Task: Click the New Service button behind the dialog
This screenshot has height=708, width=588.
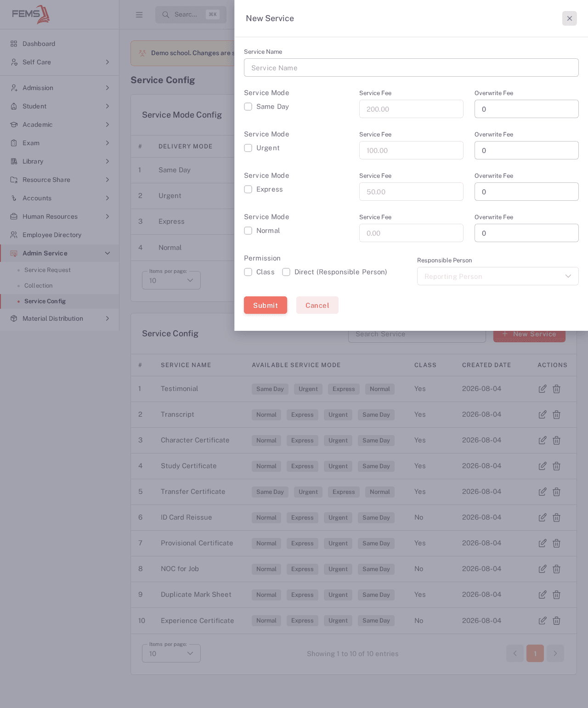Action: pyautogui.click(x=529, y=336)
